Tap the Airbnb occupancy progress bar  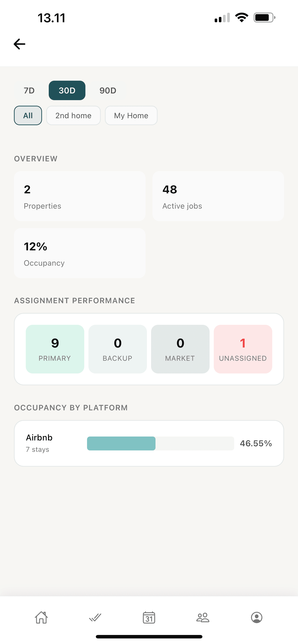pos(160,443)
